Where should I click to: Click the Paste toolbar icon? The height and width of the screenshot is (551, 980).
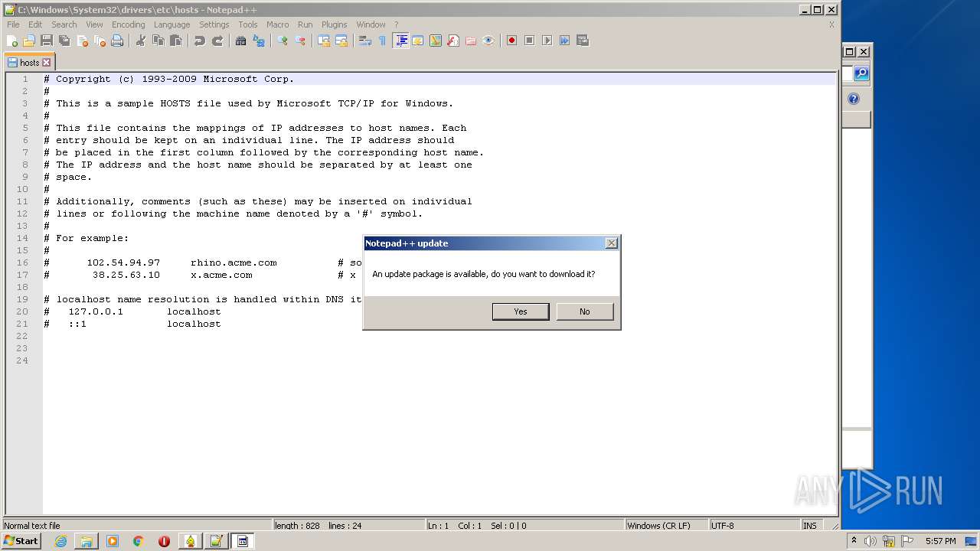point(175,41)
